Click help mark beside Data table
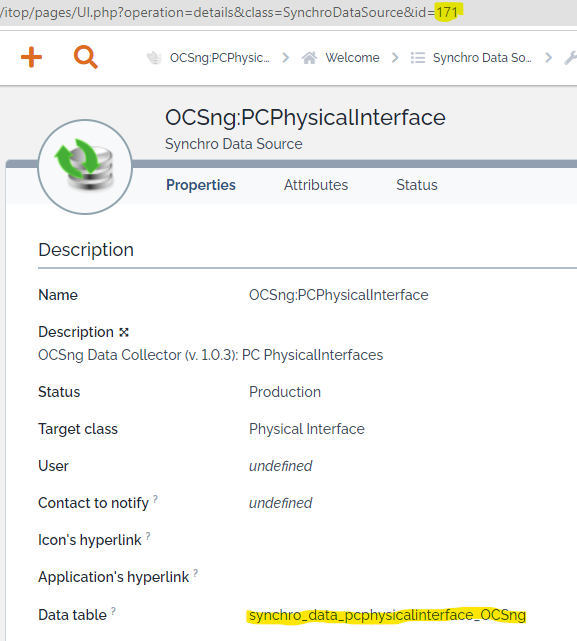This screenshot has width=577, height=641. [113, 611]
